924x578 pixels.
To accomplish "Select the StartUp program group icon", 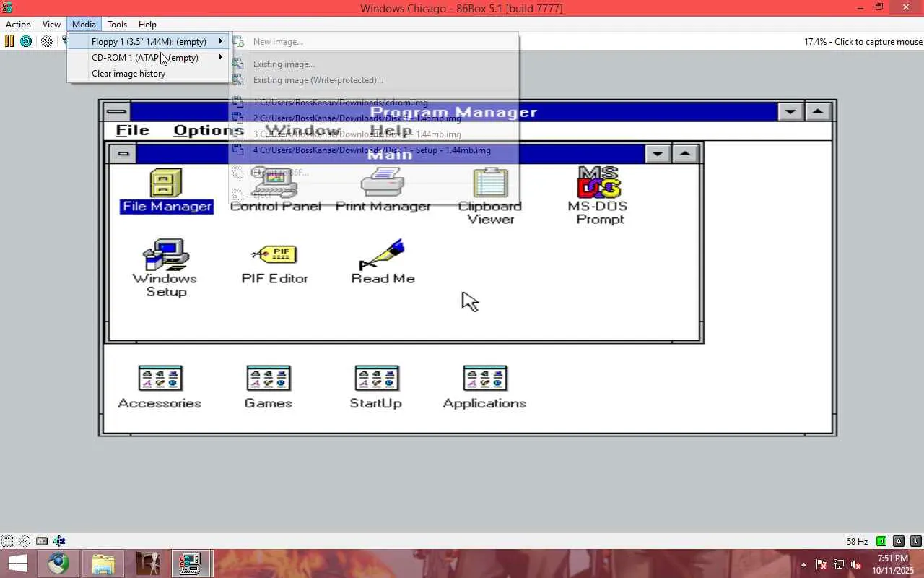I will click(x=376, y=388).
